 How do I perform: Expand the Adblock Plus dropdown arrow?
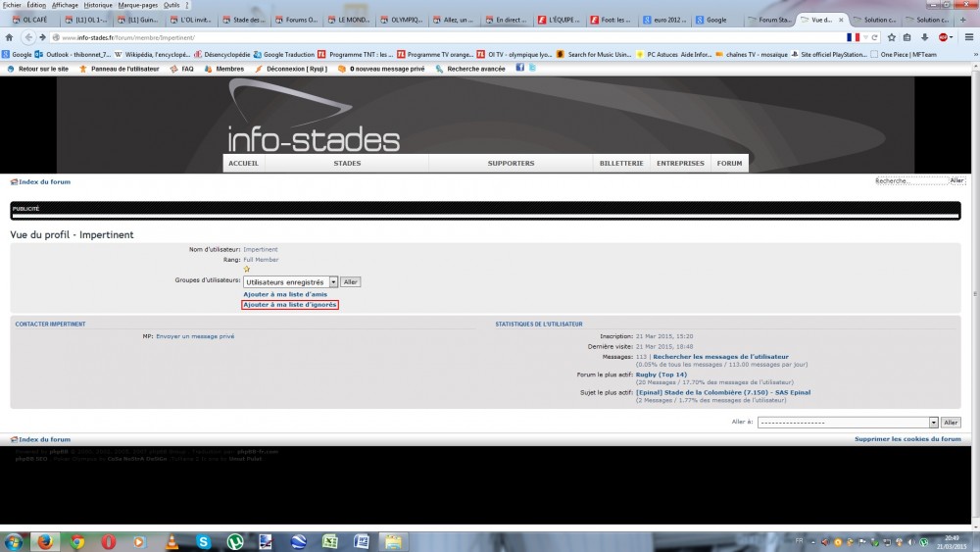pos(952,37)
